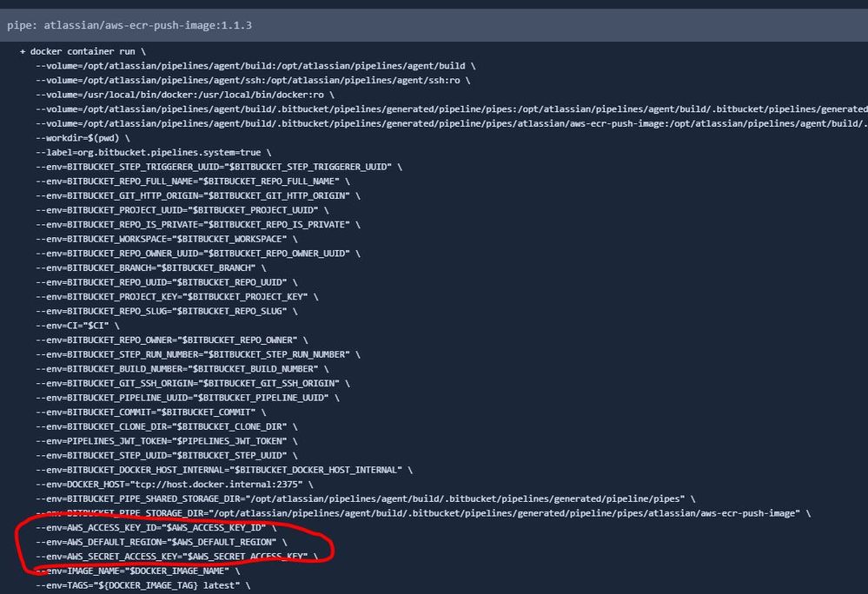This screenshot has height=594, width=868.
Task: Click the BITBUCKET_PROJECT_KEY env line
Action: [x=177, y=296]
